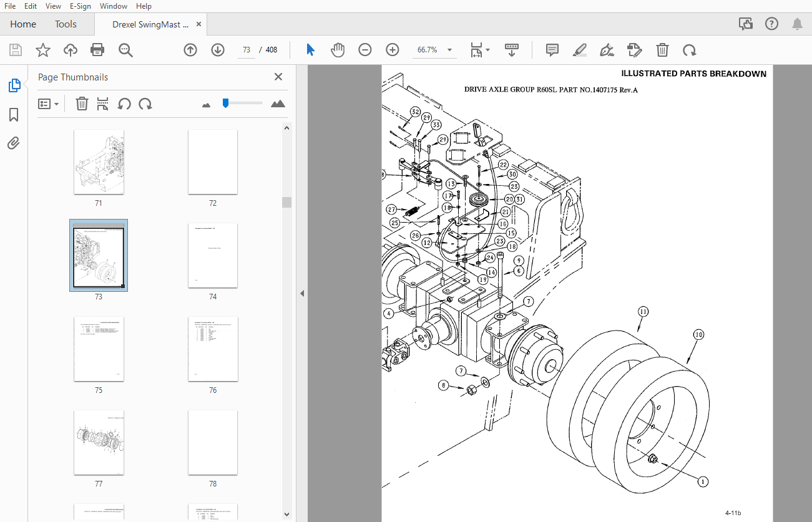Open the Bookmarks sidebar panel
The width and height of the screenshot is (812, 522).
pyautogui.click(x=14, y=115)
